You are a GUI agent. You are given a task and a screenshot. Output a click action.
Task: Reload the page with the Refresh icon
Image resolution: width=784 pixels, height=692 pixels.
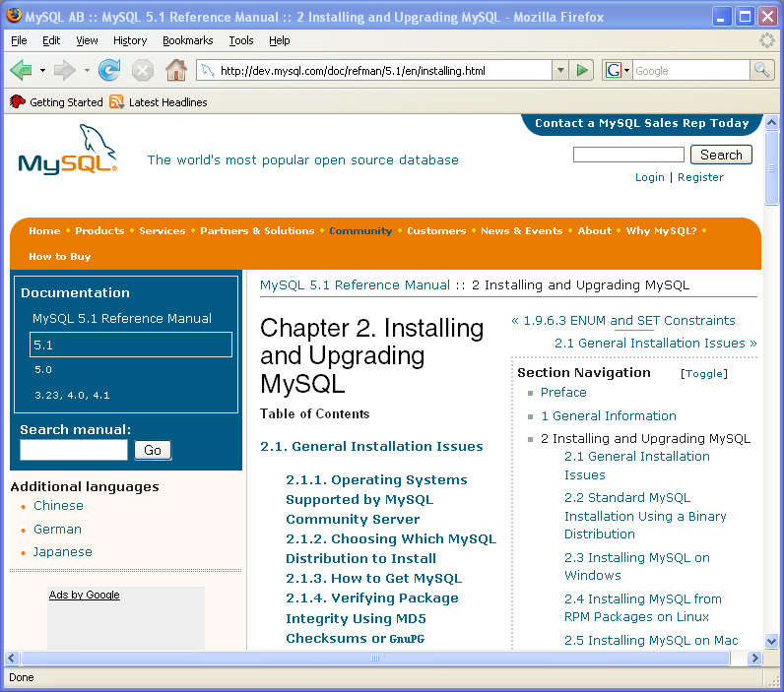[x=109, y=70]
